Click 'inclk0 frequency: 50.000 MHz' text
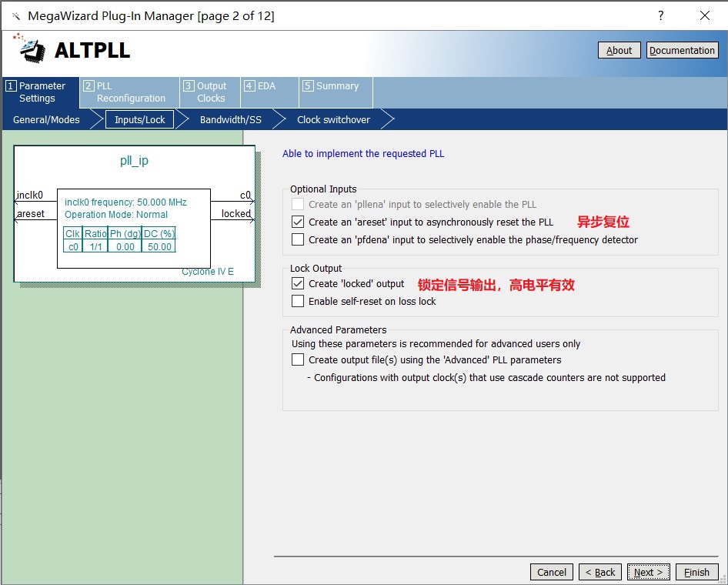The image size is (728, 585). 125,202
